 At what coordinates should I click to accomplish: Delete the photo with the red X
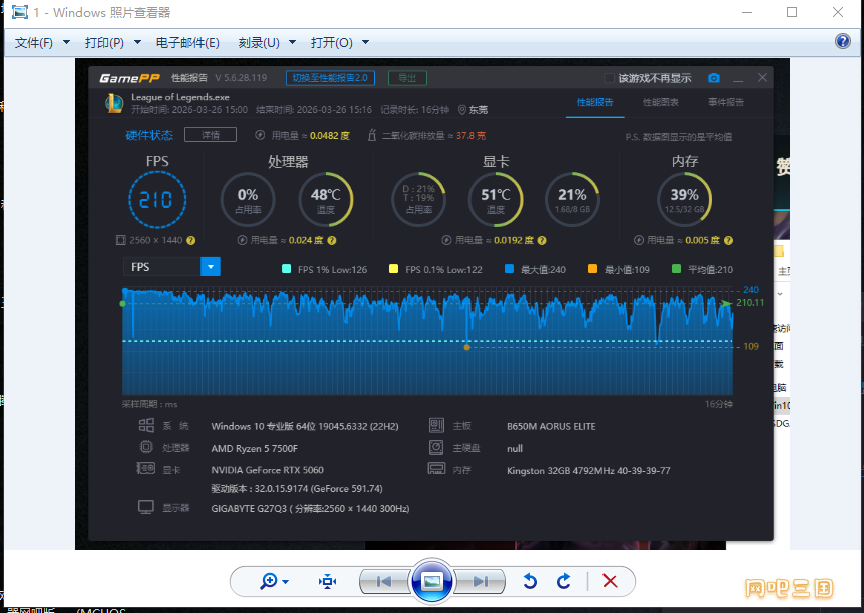(x=610, y=581)
